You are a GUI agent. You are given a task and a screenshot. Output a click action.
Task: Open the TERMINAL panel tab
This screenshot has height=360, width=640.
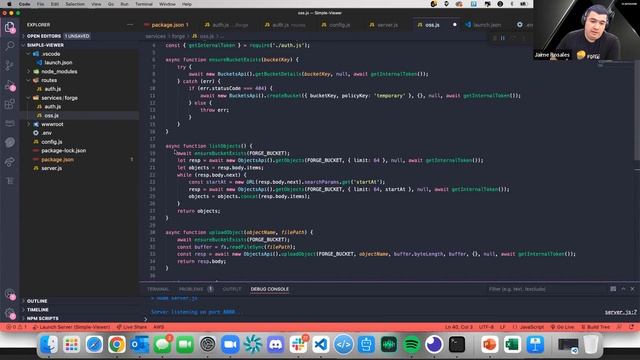tap(158, 289)
